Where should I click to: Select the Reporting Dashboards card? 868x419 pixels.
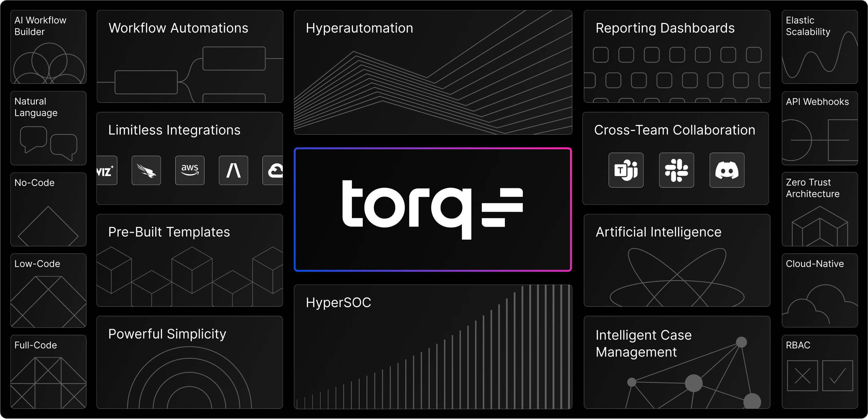click(677, 56)
